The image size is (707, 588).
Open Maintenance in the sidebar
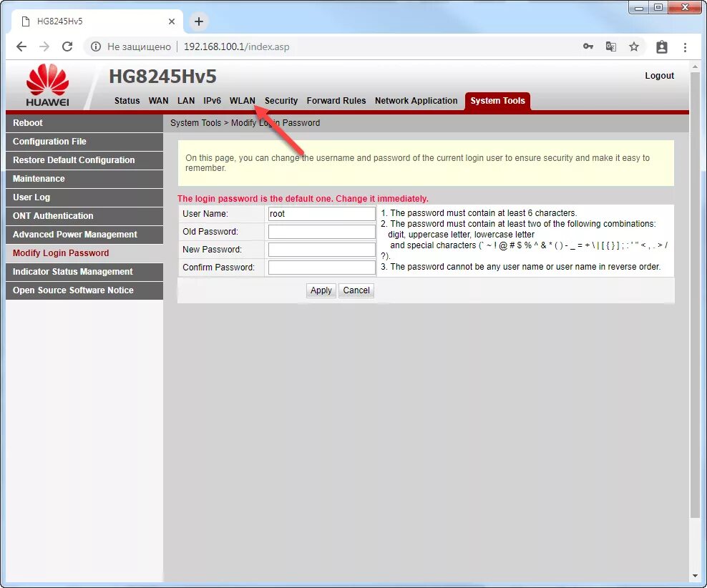[x=84, y=178]
